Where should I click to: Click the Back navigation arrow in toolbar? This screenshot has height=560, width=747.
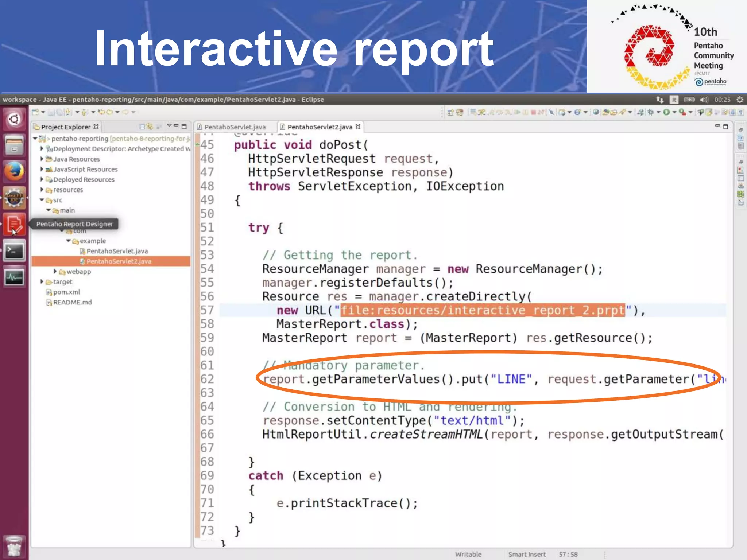coord(109,112)
